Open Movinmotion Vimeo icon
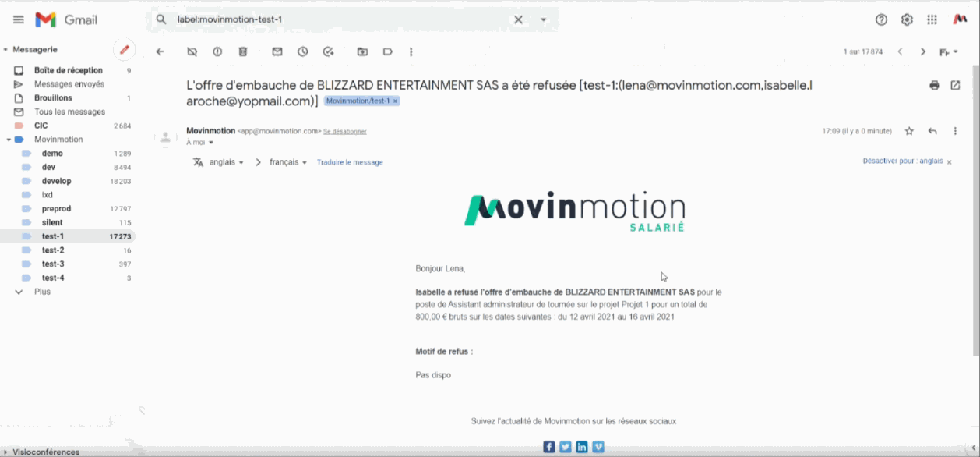 pos(598,447)
